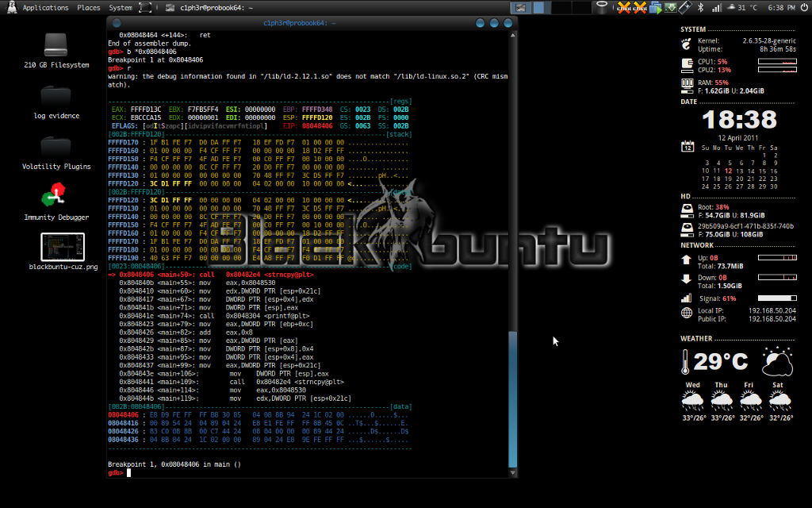Click the Tux penguin logo in top panel

coord(11,7)
